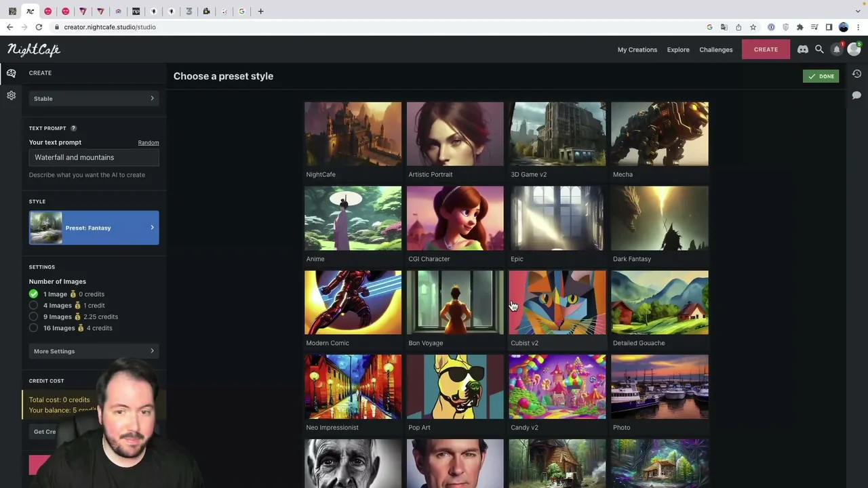
Task: Choose the Epic style
Action: 557,224
